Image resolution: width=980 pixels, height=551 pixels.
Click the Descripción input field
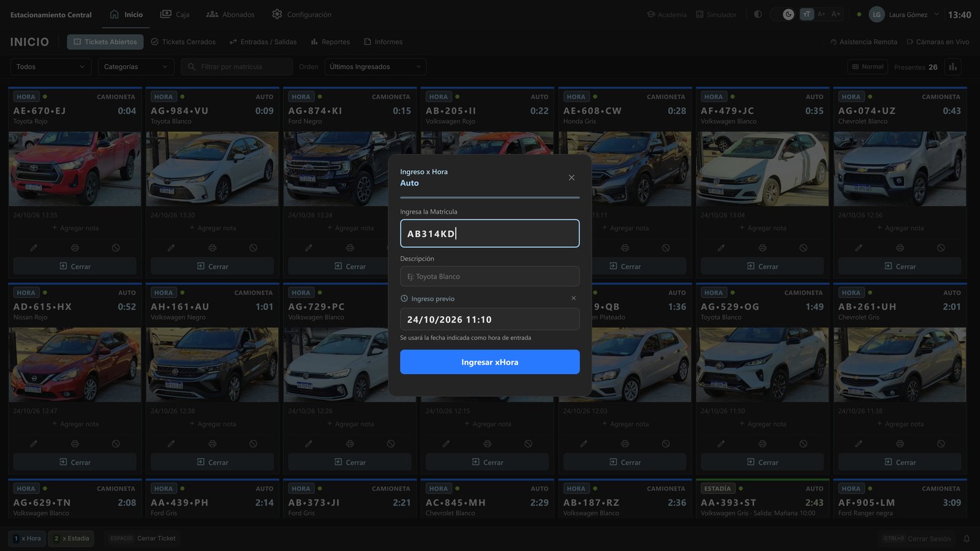[490, 276]
